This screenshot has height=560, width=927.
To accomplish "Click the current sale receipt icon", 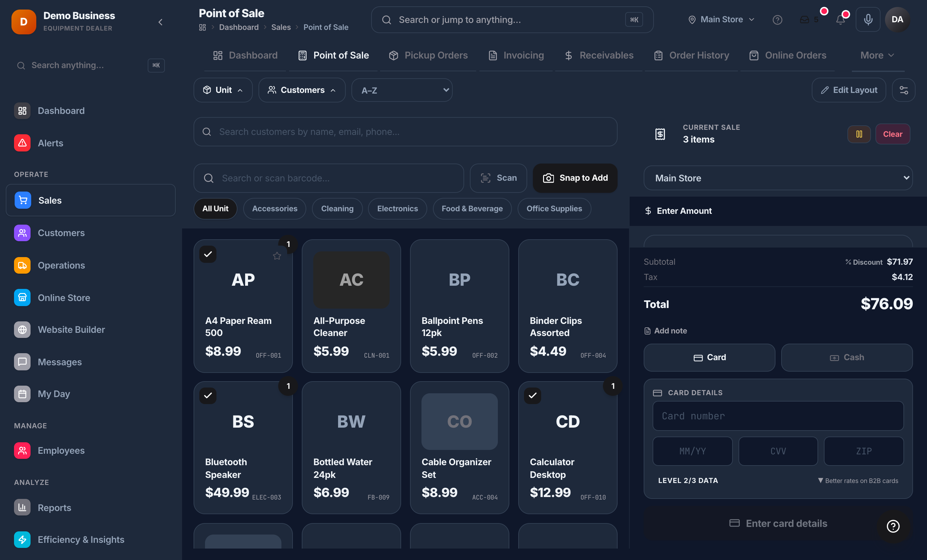I will click(660, 134).
